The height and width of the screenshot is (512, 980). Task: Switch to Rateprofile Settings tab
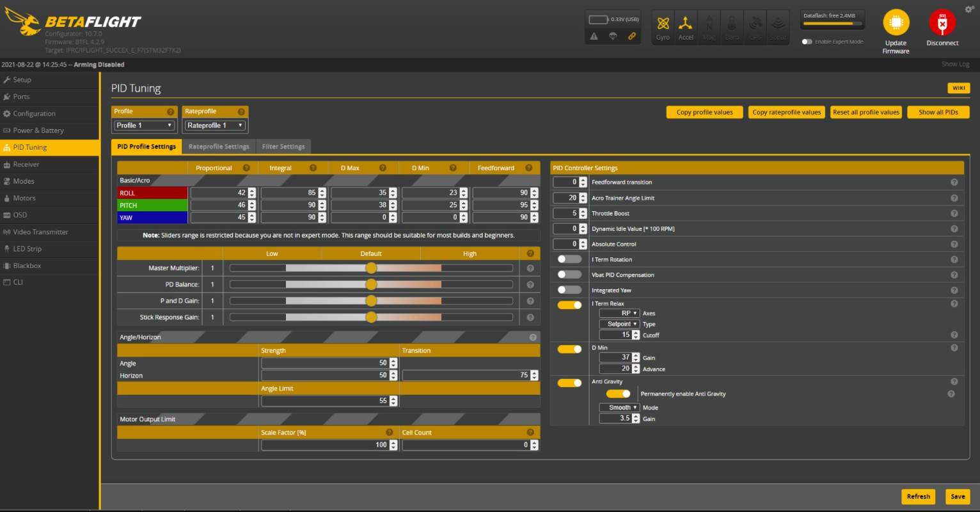pyautogui.click(x=219, y=147)
